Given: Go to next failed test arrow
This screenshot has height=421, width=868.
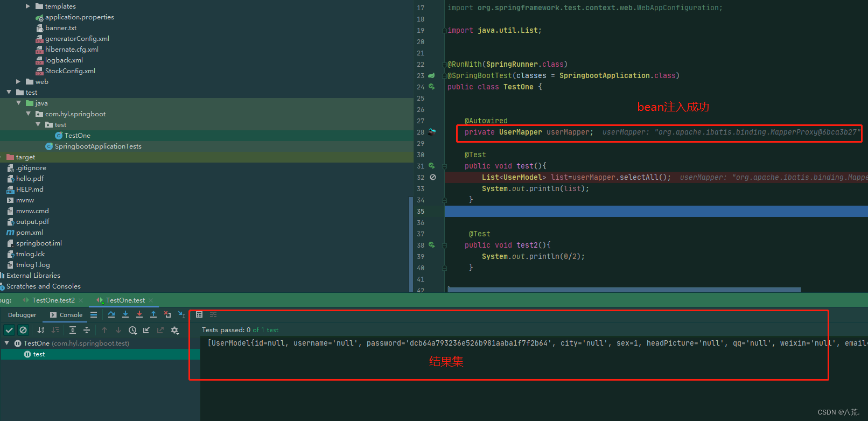Looking at the screenshot, I should click(x=118, y=330).
